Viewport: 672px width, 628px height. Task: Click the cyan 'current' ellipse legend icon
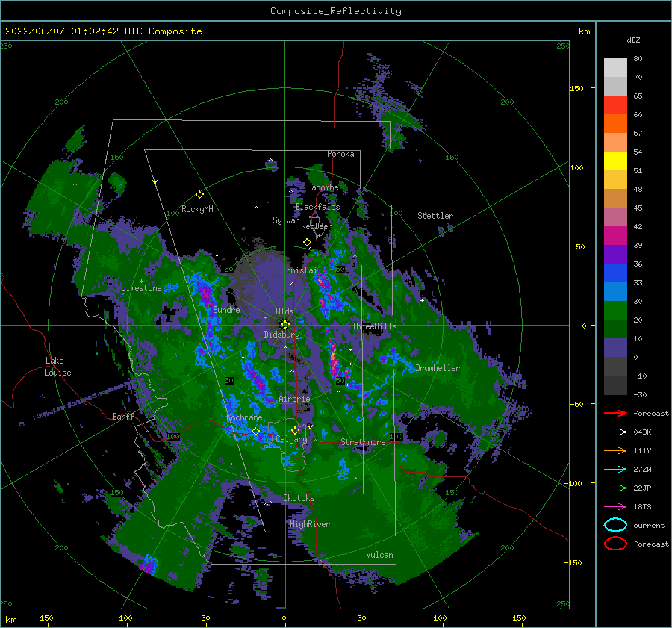[x=615, y=525]
